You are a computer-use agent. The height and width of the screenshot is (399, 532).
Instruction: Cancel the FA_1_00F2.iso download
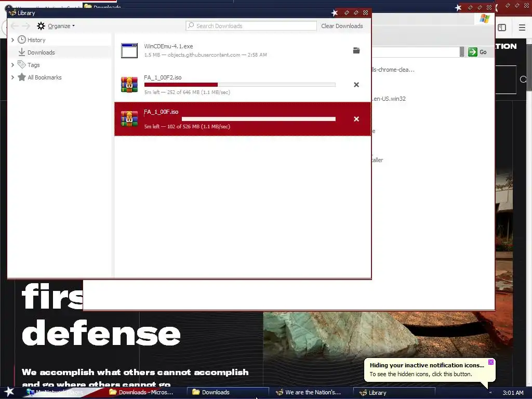coord(356,85)
